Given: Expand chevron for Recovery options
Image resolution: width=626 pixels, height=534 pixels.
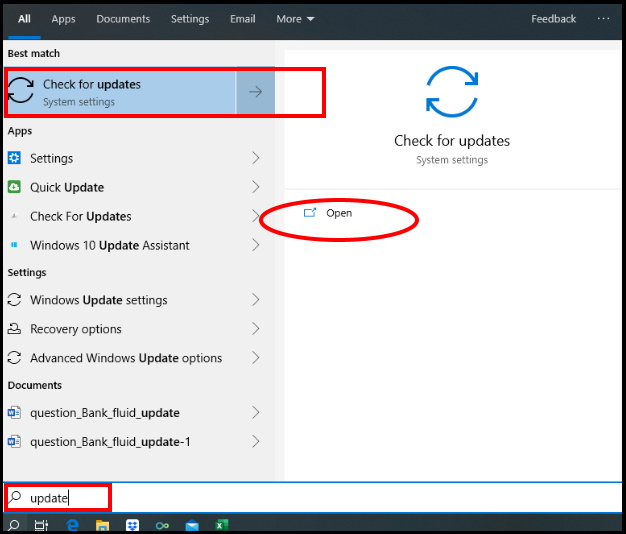Looking at the screenshot, I should point(256,328).
